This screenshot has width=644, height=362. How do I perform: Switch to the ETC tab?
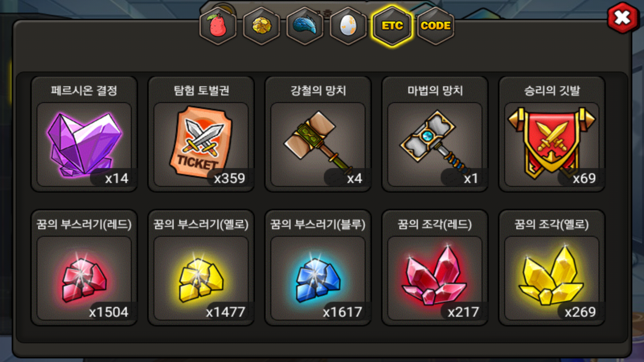point(392,26)
